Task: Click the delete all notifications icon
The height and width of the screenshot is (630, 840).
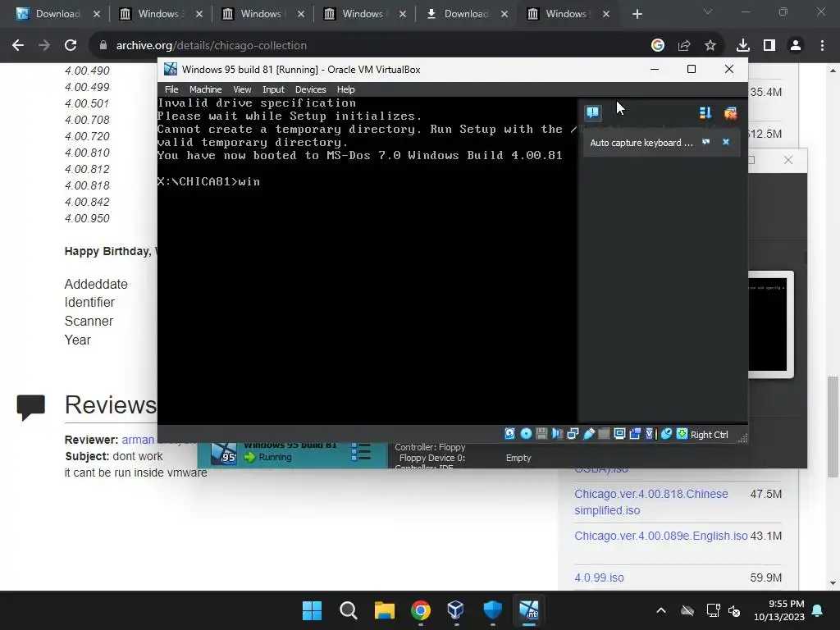Action: pyautogui.click(x=730, y=112)
